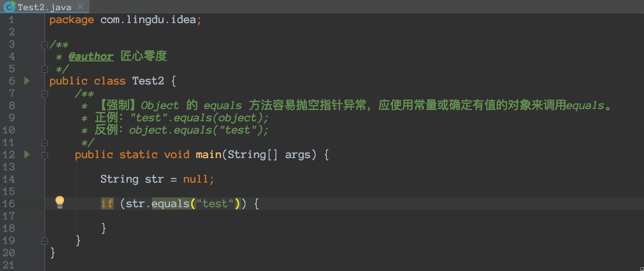Screen dimensions: 644x271
Task: Fold the author comment from its closing marker
Action: tap(45, 69)
